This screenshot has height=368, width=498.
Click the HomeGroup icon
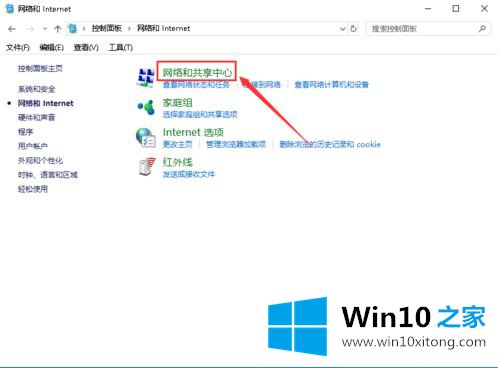(146, 107)
